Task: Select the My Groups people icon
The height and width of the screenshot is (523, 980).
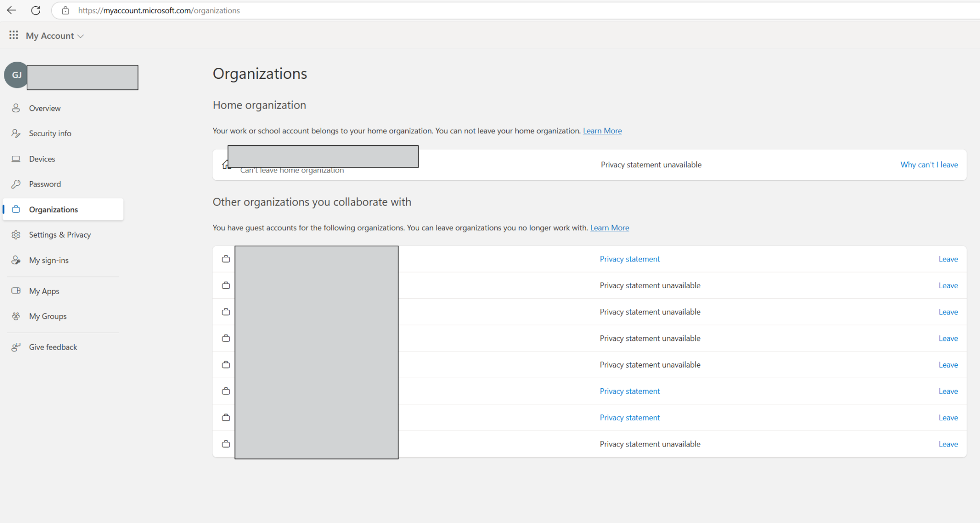Action: 16,316
